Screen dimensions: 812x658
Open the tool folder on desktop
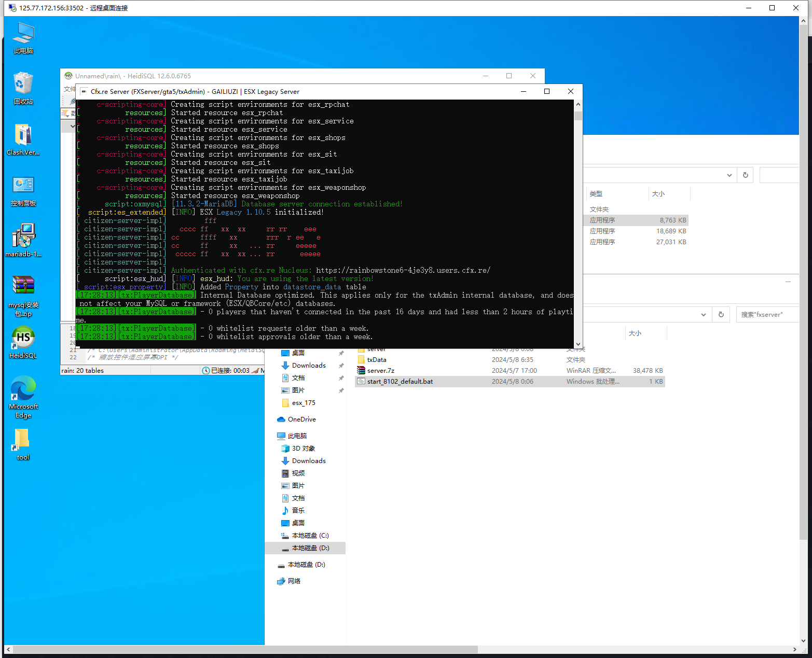click(23, 444)
